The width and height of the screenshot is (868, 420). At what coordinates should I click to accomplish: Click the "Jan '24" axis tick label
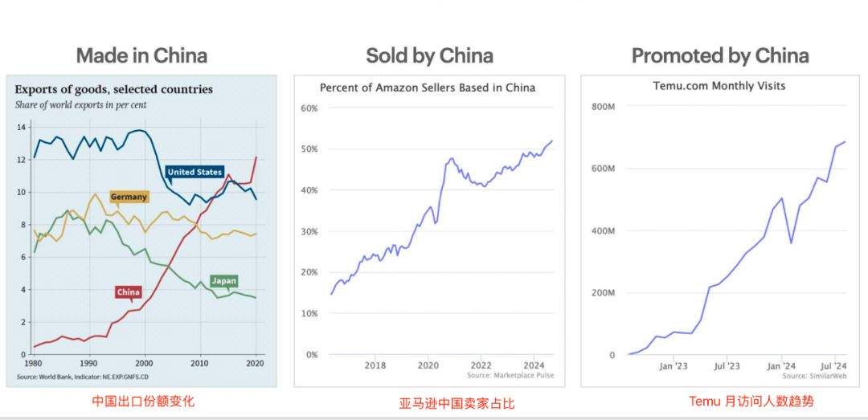coord(780,366)
